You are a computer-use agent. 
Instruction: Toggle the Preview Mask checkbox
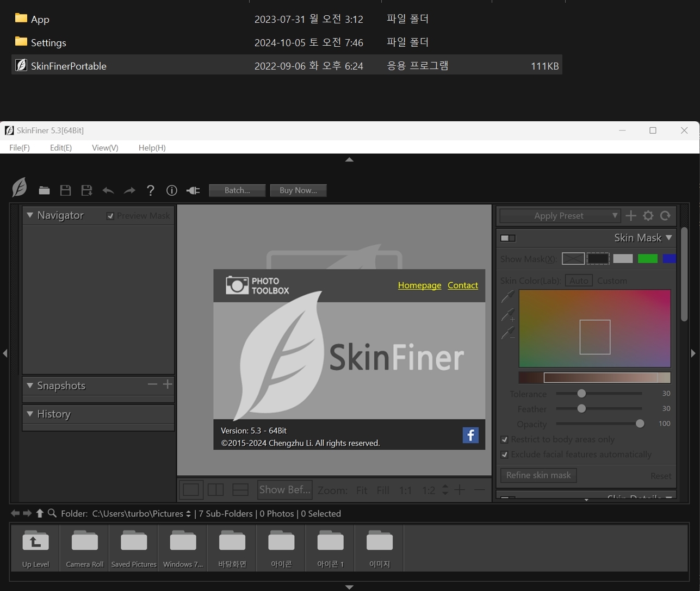(x=110, y=216)
